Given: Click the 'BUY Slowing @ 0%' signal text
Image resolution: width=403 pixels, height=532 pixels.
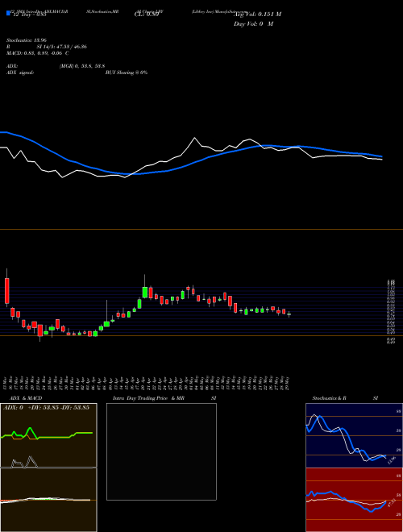Looking at the screenshot, I should pyautogui.click(x=127, y=73).
